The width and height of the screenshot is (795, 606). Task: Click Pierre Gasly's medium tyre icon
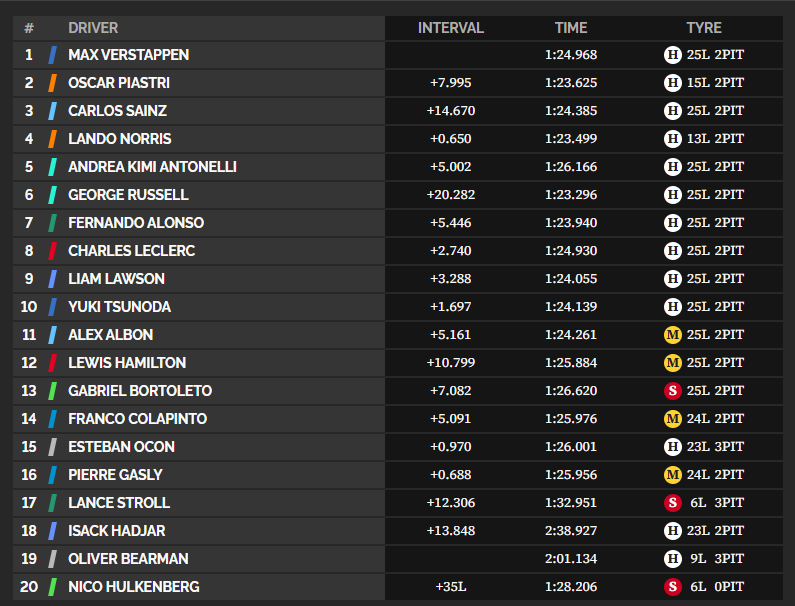673,475
